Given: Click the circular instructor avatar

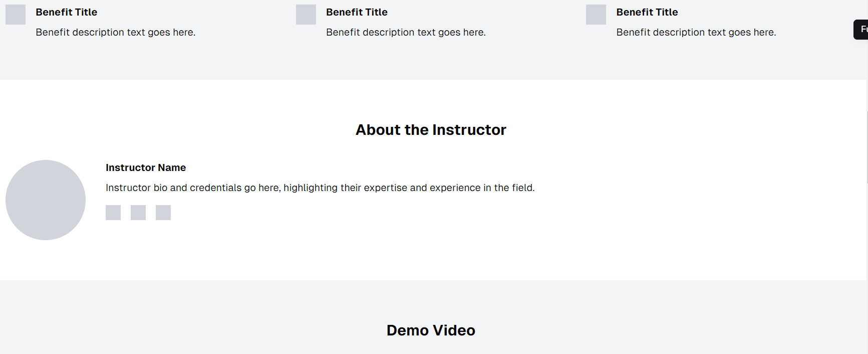Looking at the screenshot, I should click(46, 200).
